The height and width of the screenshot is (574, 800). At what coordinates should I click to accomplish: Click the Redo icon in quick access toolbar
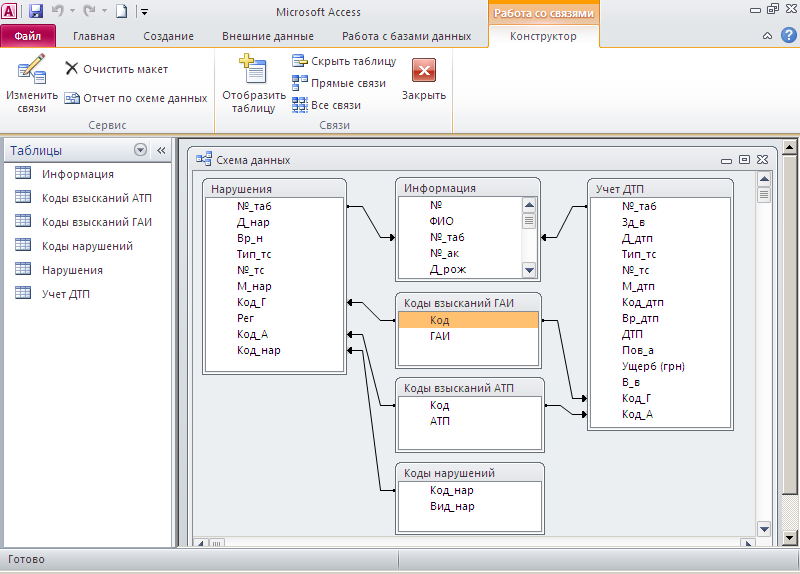[x=89, y=11]
